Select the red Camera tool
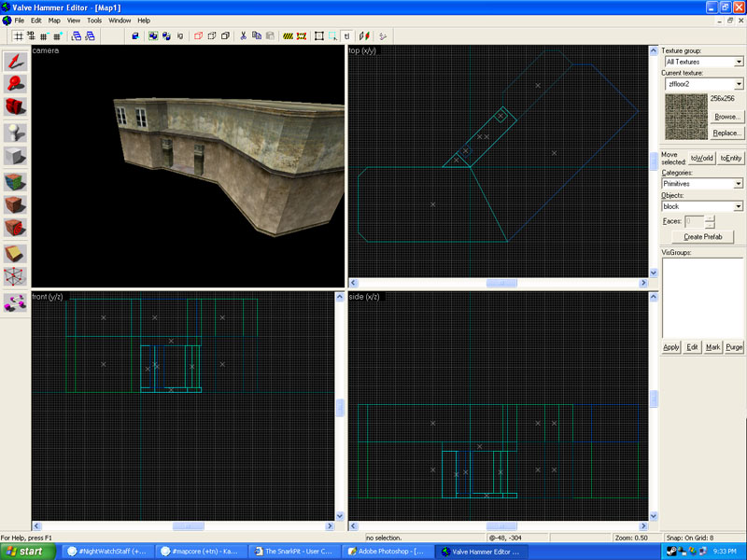747x560 pixels. point(14,107)
